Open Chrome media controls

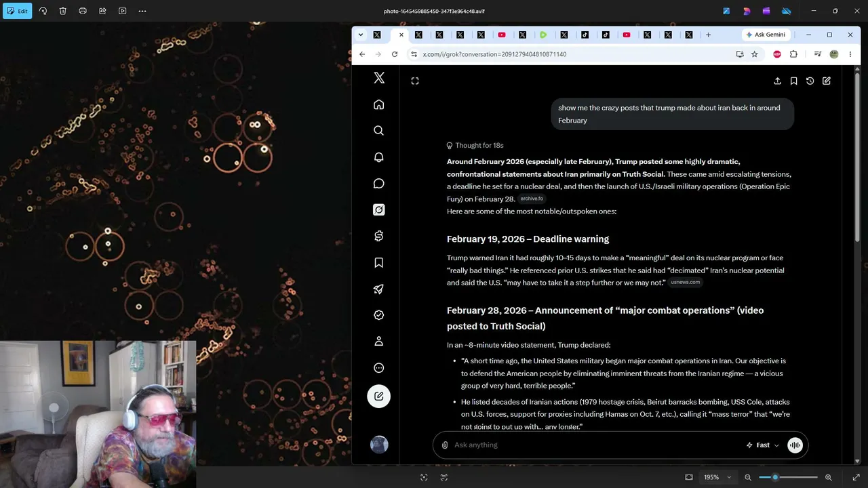pyautogui.click(x=818, y=54)
